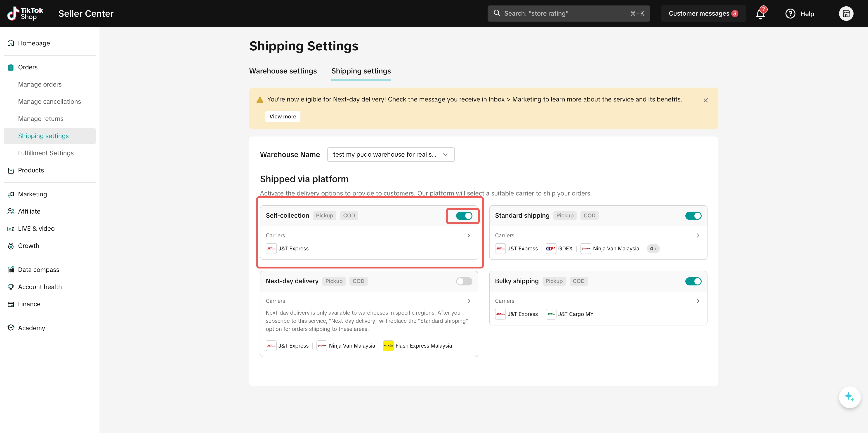Click the Affiliate people icon

(x=11, y=211)
